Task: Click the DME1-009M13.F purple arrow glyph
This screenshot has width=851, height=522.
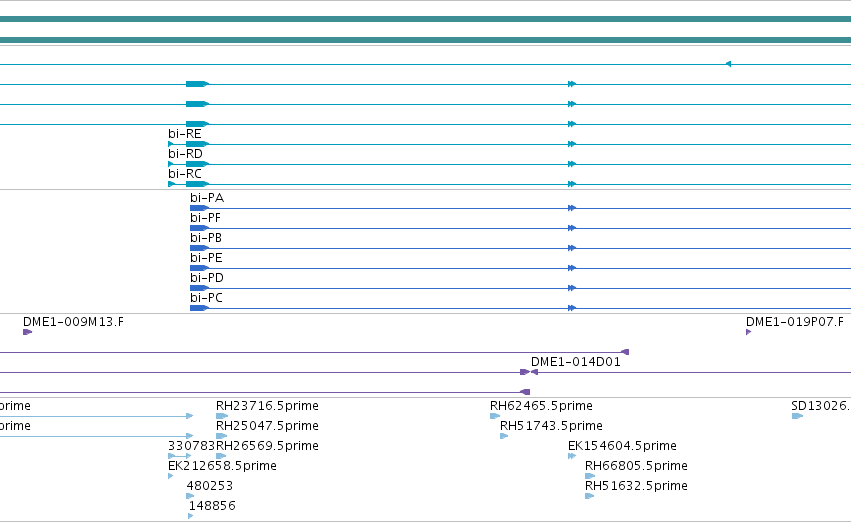Action: click(x=28, y=332)
